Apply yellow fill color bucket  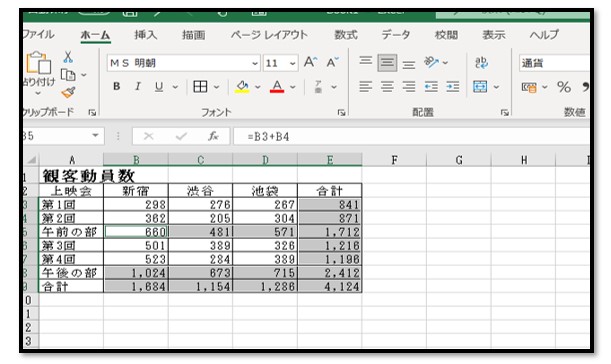click(242, 87)
